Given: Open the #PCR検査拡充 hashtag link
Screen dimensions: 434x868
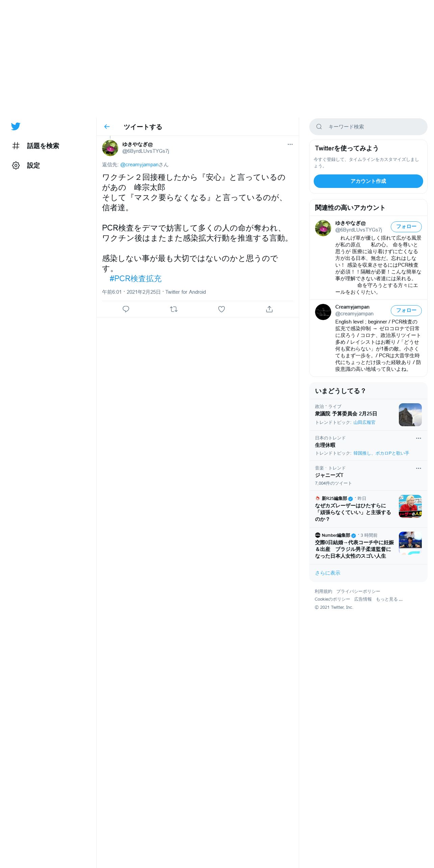Looking at the screenshot, I should (136, 279).
